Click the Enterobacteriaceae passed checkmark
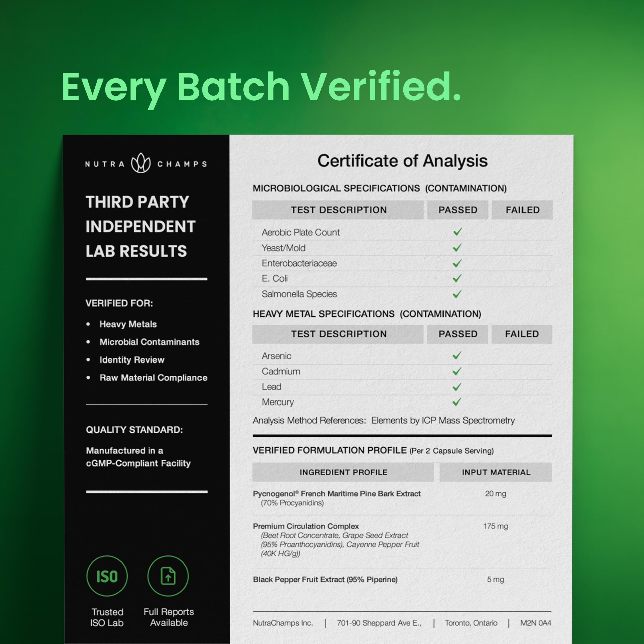The height and width of the screenshot is (644, 644). (x=457, y=263)
